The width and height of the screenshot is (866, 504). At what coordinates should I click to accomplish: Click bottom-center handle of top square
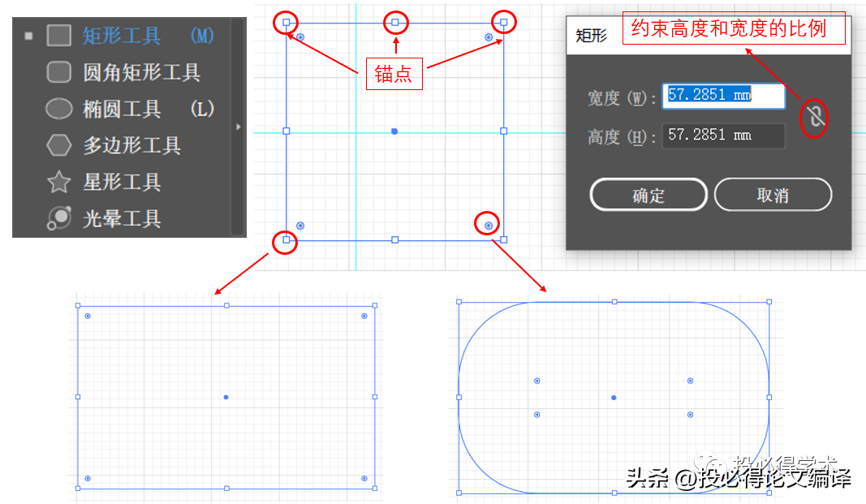pos(395,239)
